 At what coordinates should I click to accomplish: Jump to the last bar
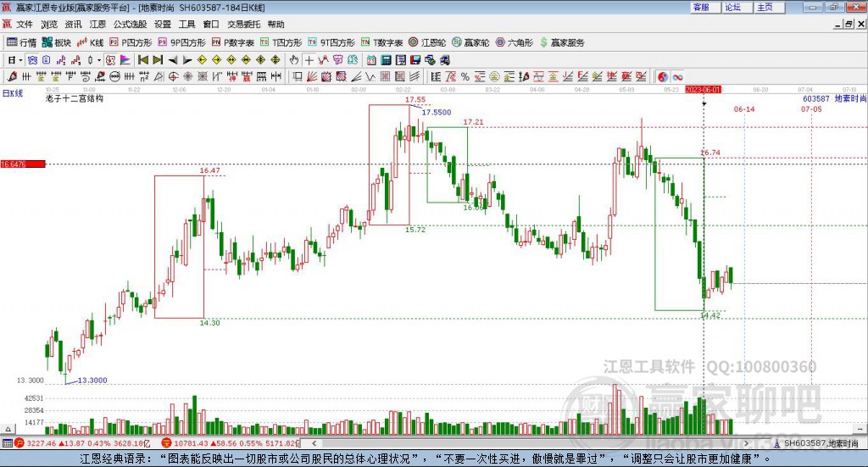pyautogui.click(x=158, y=60)
